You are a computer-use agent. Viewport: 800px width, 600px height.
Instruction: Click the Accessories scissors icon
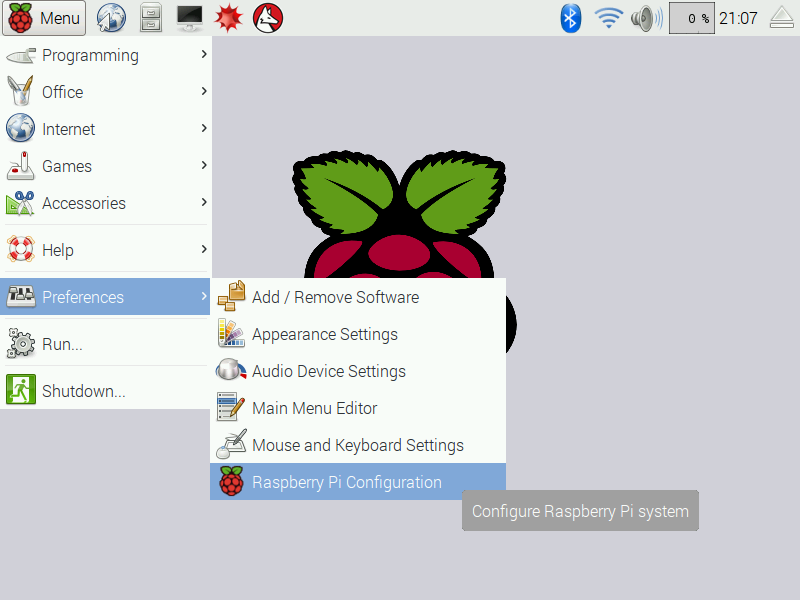point(21,203)
